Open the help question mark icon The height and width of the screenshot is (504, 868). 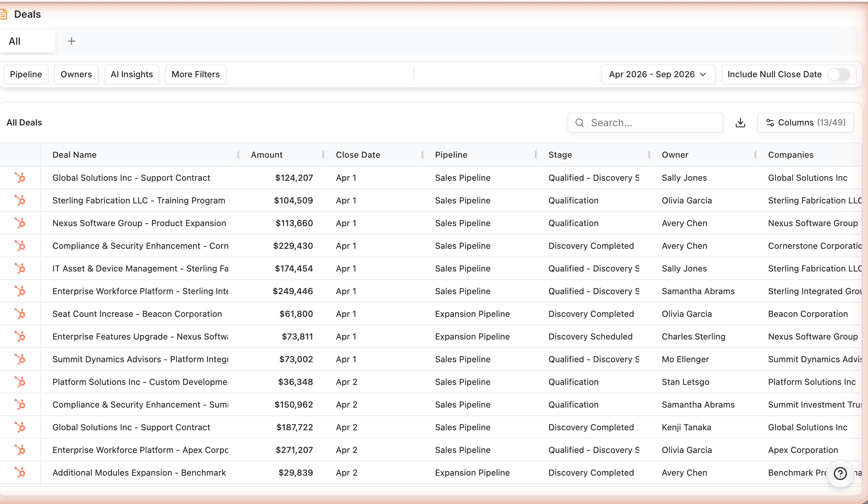[840, 473]
